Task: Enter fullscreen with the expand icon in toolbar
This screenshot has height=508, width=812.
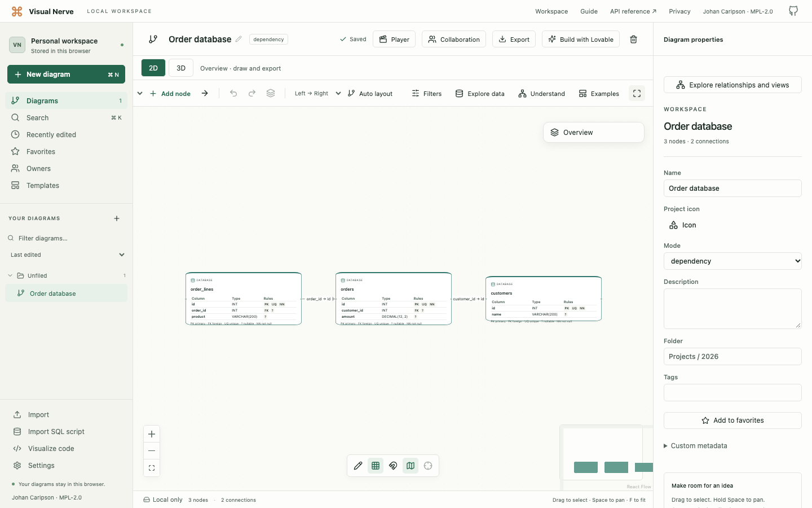Action: [x=637, y=94]
